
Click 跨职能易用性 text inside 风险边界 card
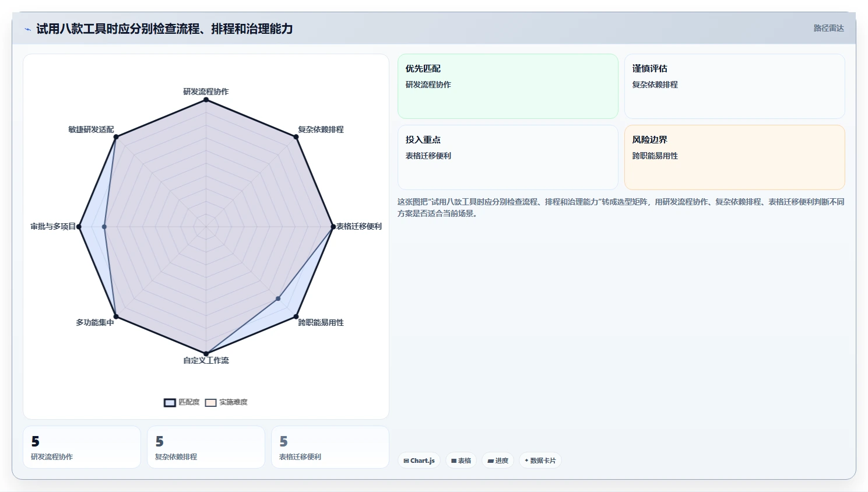pyautogui.click(x=655, y=156)
